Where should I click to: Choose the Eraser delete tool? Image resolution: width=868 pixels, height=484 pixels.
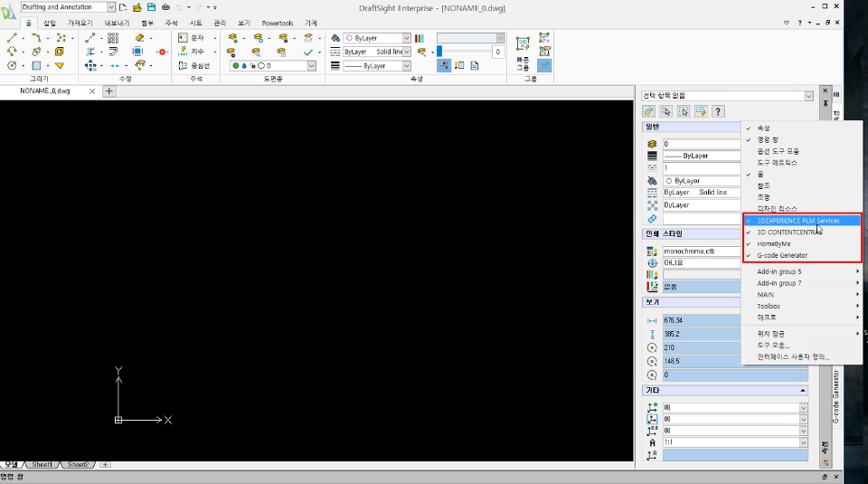139,38
